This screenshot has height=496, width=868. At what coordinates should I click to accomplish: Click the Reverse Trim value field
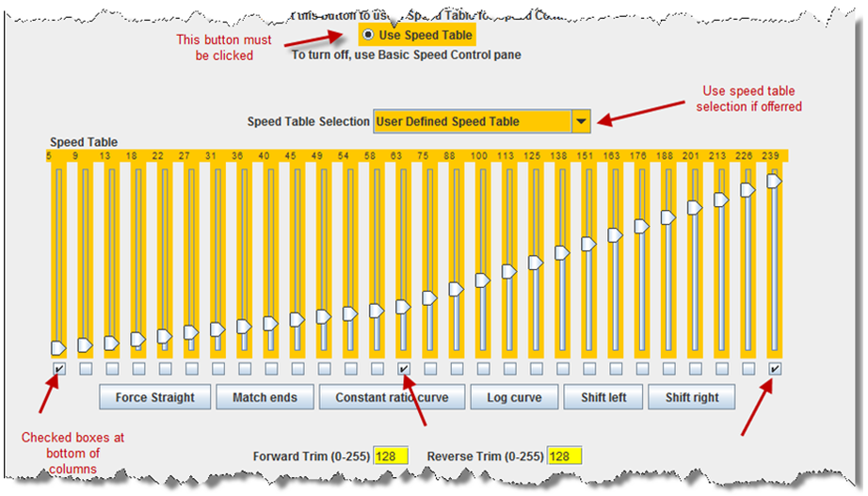pyautogui.click(x=562, y=456)
